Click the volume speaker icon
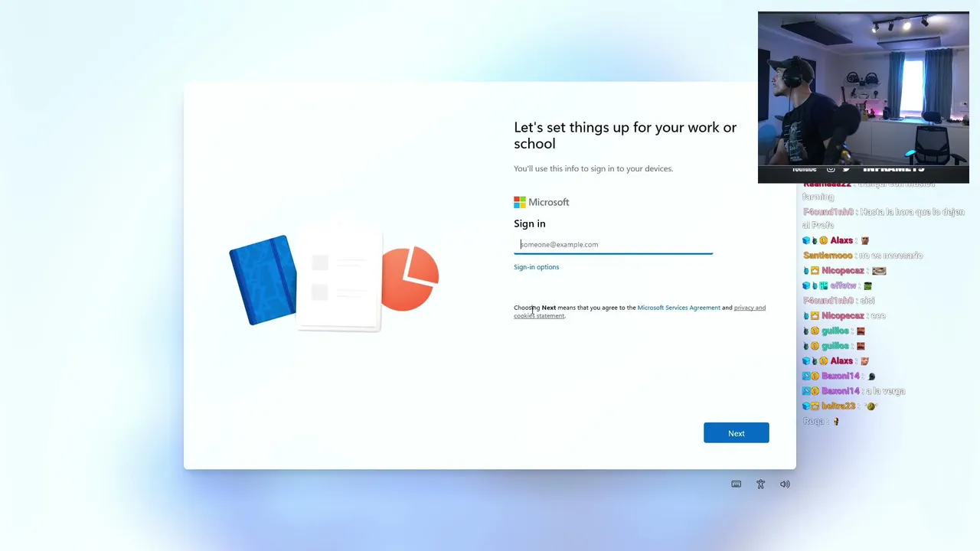 click(785, 484)
